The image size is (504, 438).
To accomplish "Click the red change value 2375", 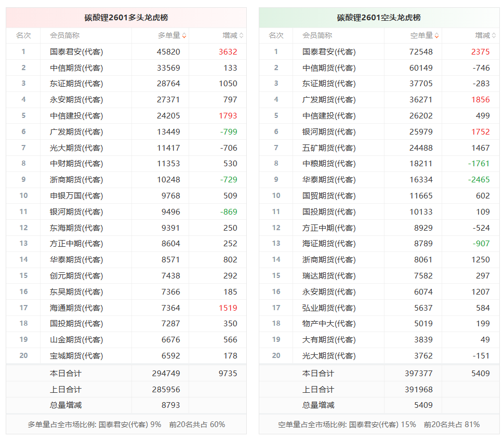I will tap(481, 52).
